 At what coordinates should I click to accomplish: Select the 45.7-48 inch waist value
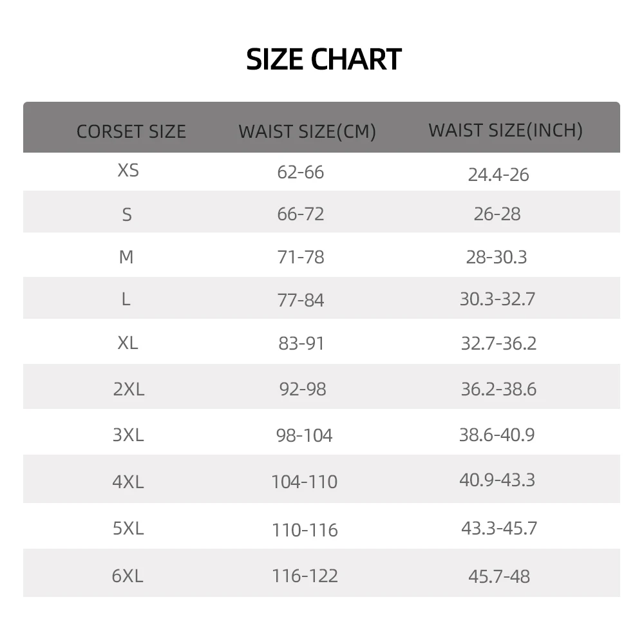(499, 576)
